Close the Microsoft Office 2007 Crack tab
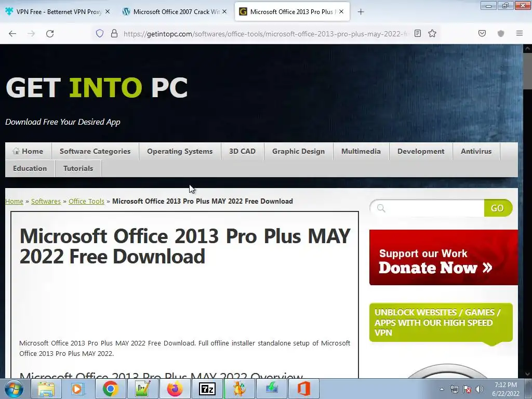 point(224,11)
